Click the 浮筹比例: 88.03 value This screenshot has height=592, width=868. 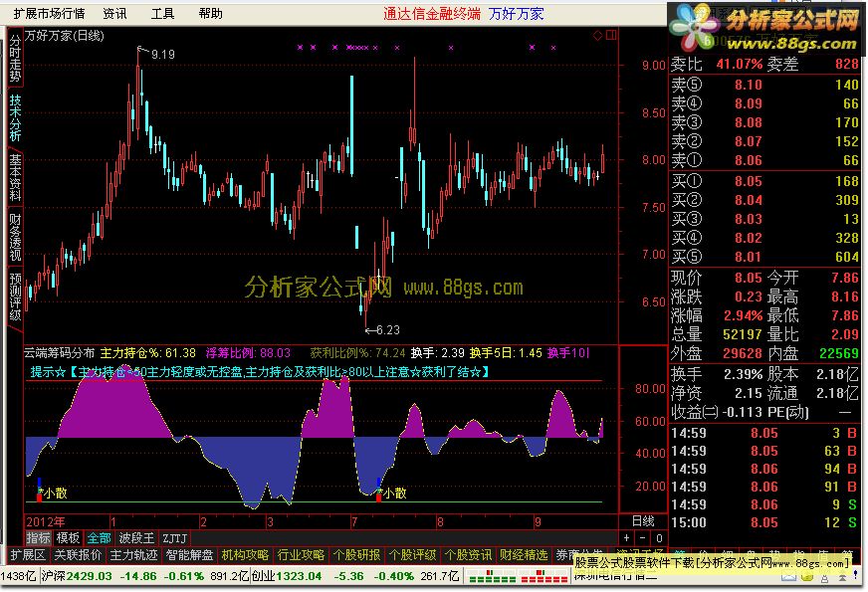[248, 353]
